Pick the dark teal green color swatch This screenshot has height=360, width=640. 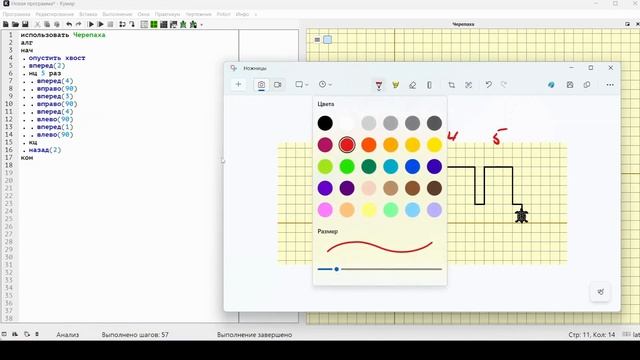tap(369, 166)
